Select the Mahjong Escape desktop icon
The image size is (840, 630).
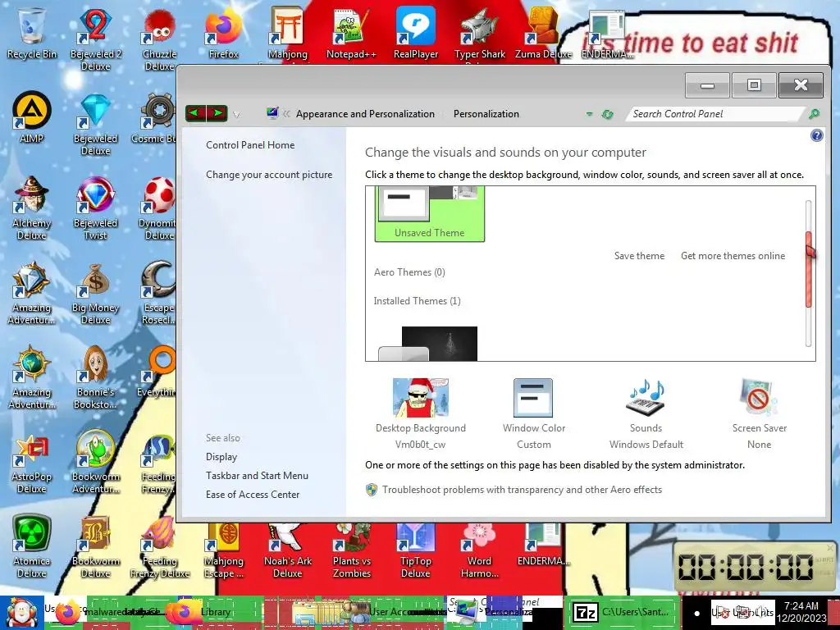click(x=223, y=550)
